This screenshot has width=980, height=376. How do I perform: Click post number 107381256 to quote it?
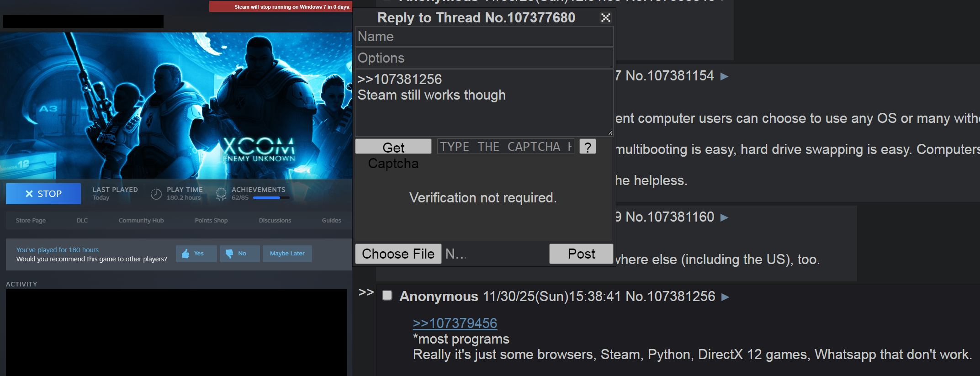(681, 297)
